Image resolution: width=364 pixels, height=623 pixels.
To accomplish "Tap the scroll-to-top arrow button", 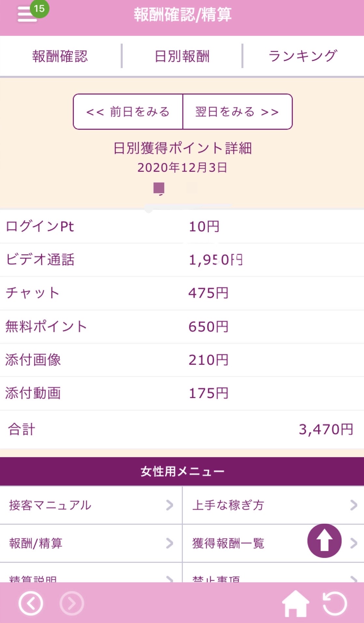I will pyautogui.click(x=324, y=541).
